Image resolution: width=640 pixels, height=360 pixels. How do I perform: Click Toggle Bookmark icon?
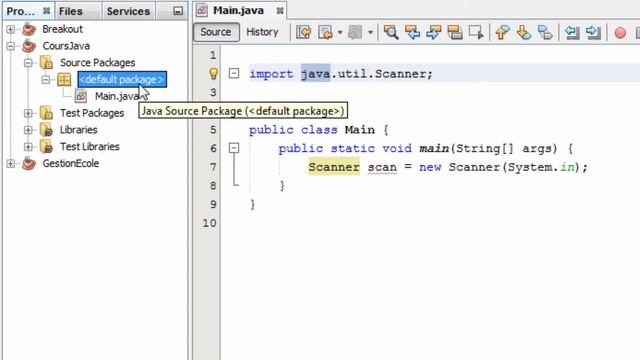tap(545, 32)
